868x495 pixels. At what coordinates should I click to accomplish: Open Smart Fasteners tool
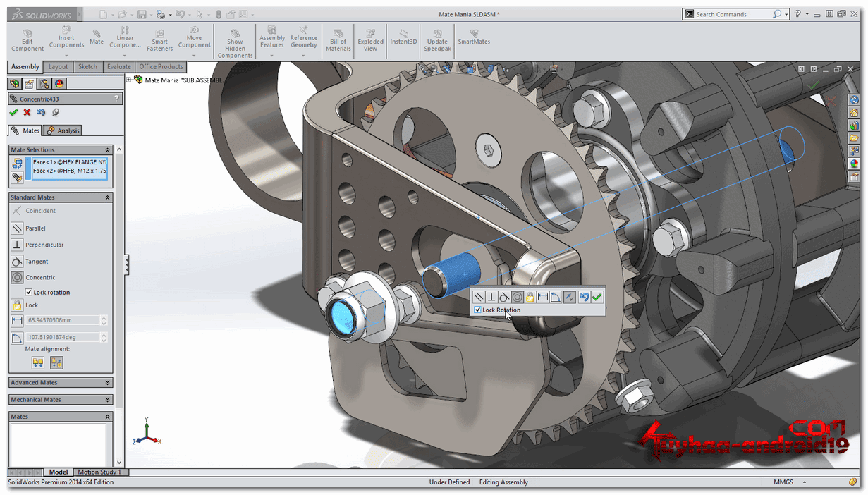[160, 40]
